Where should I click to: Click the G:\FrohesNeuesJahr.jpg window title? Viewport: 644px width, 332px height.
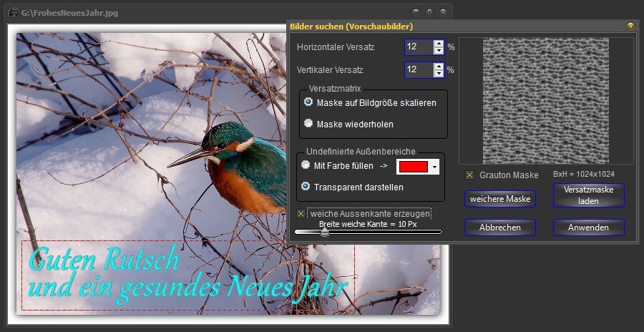pos(69,13)
